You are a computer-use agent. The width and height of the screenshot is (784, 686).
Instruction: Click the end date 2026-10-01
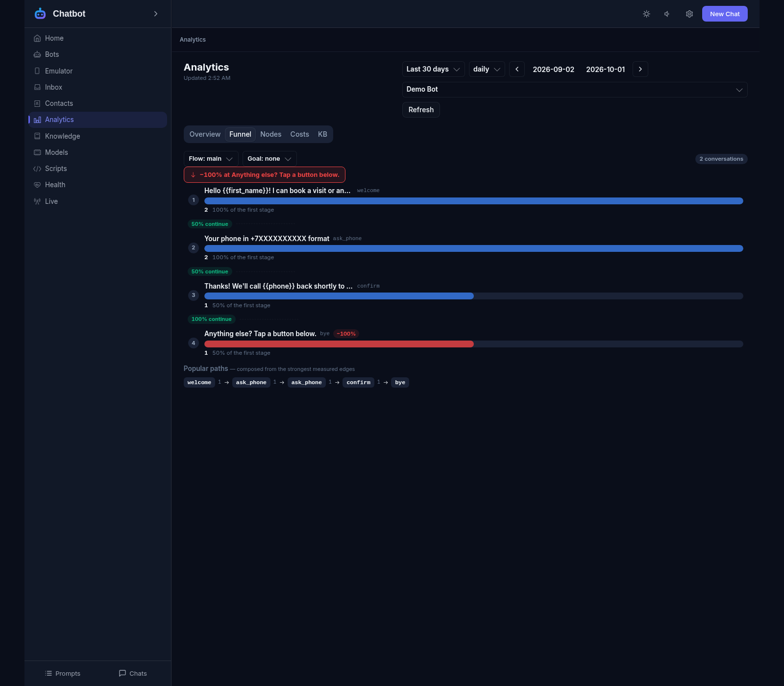[606, 70]
